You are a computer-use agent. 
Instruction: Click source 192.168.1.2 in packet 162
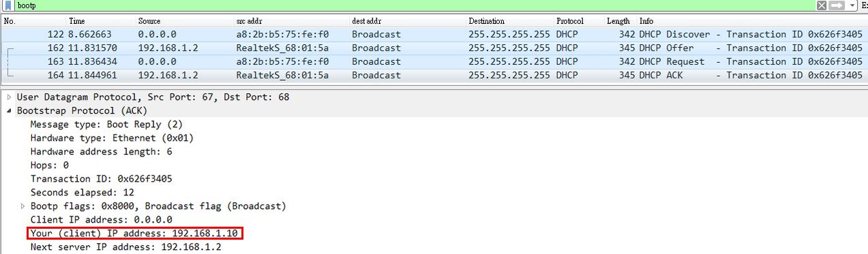click(x=168, y=48)
